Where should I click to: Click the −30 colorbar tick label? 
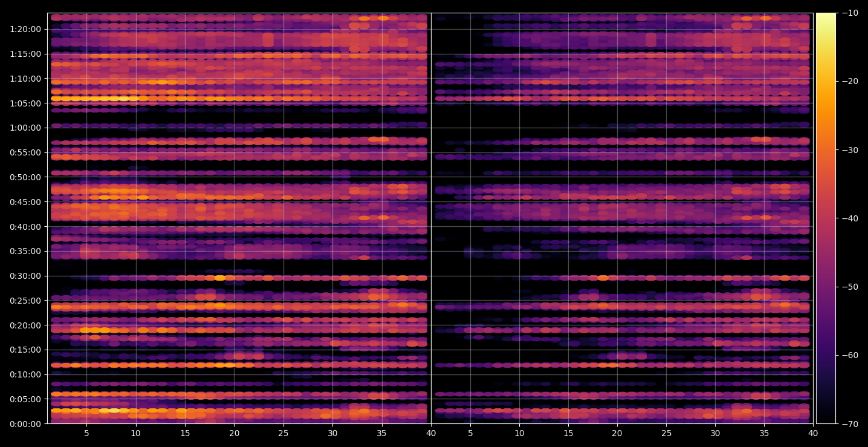point(849,150)
